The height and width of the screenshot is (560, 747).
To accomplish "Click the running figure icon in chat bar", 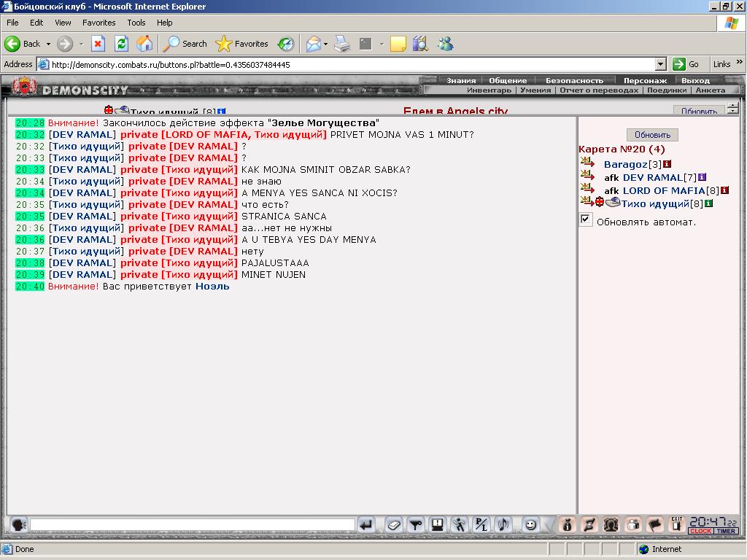I will click(x=460, y=525).
